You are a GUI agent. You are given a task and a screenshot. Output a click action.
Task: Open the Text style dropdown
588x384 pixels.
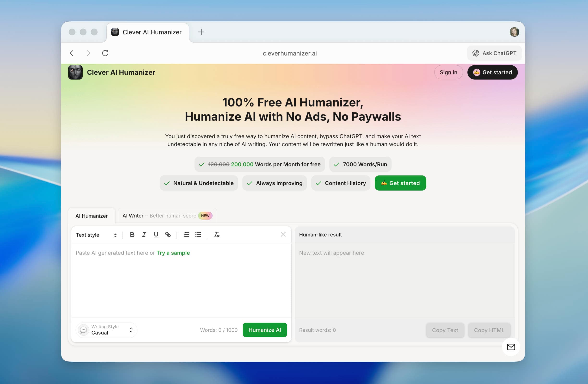pos(96,235)
